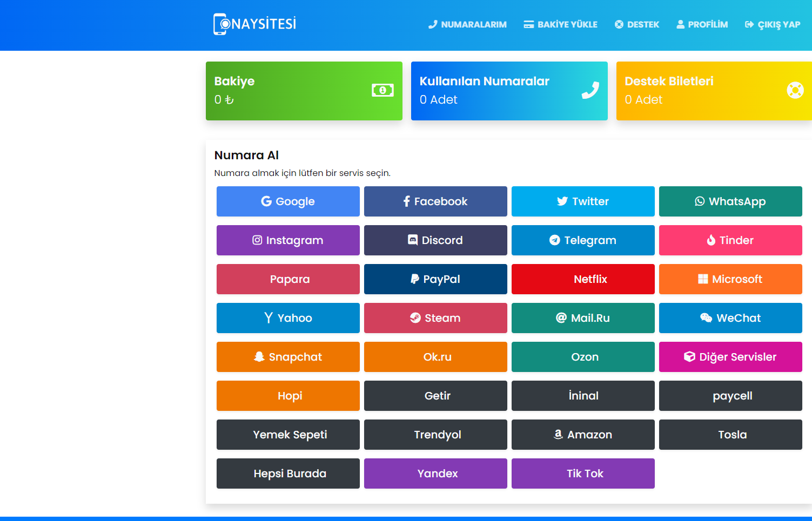812x521 pixels.
Task: Click the Snapchat ghost icon
Action: 259,357
